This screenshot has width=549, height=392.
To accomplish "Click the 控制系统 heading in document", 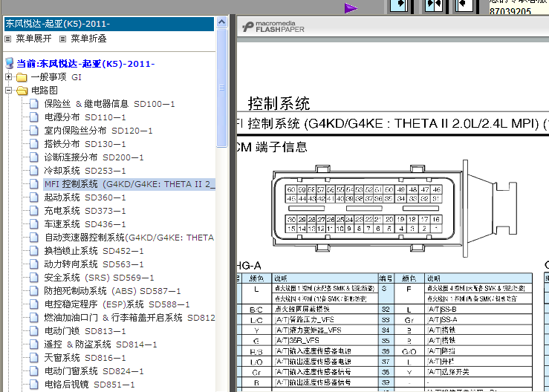I will coord(279,104).
